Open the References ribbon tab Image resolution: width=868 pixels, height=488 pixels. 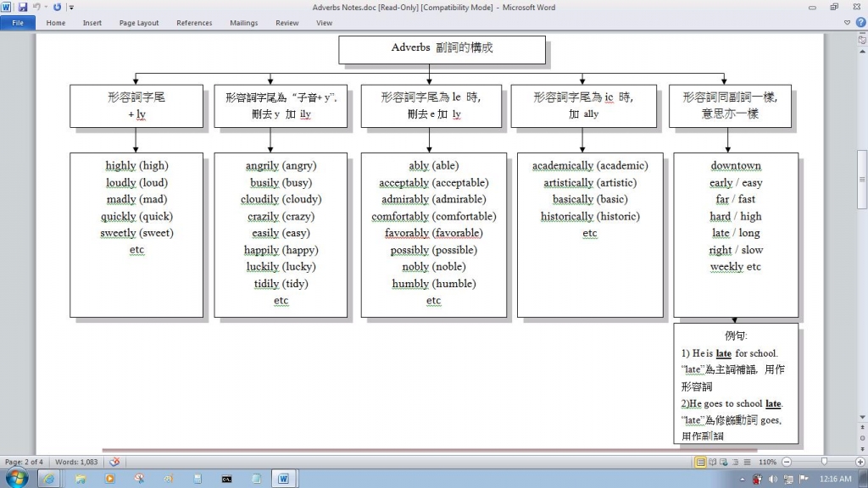pos(194,23)
